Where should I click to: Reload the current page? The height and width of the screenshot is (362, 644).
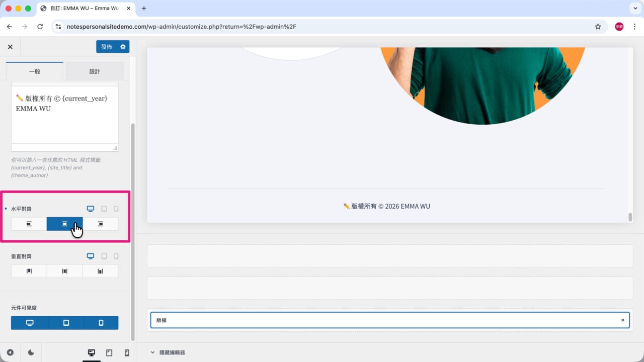pos(40,27)
